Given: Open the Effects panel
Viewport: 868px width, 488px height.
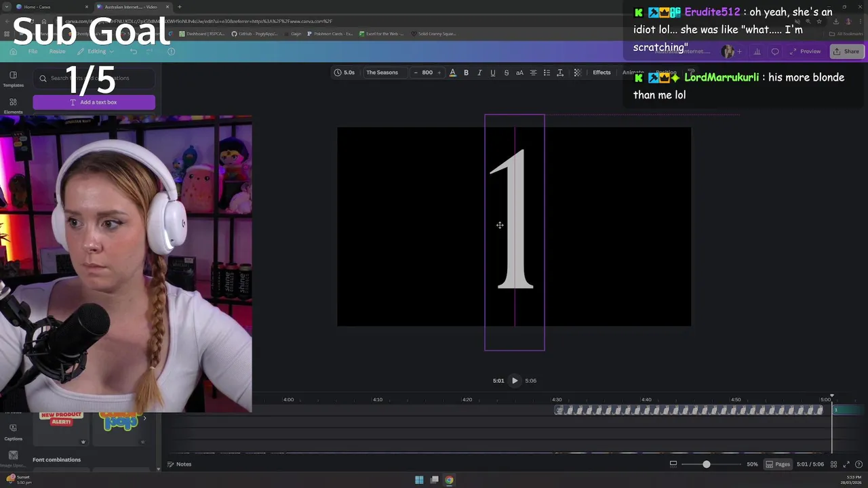Looking at the screenshot, I should click(601, 73).
